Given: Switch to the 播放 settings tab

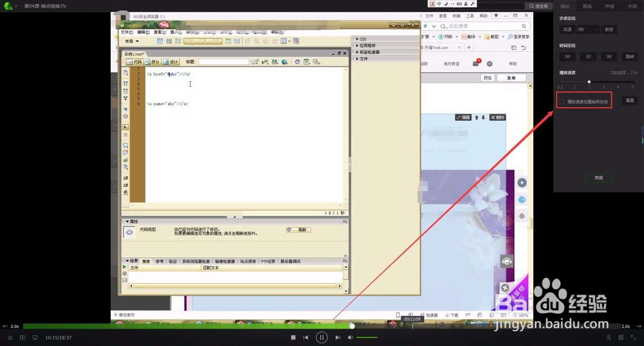Looking at the screenshot, I should click(x=565, y=6).
